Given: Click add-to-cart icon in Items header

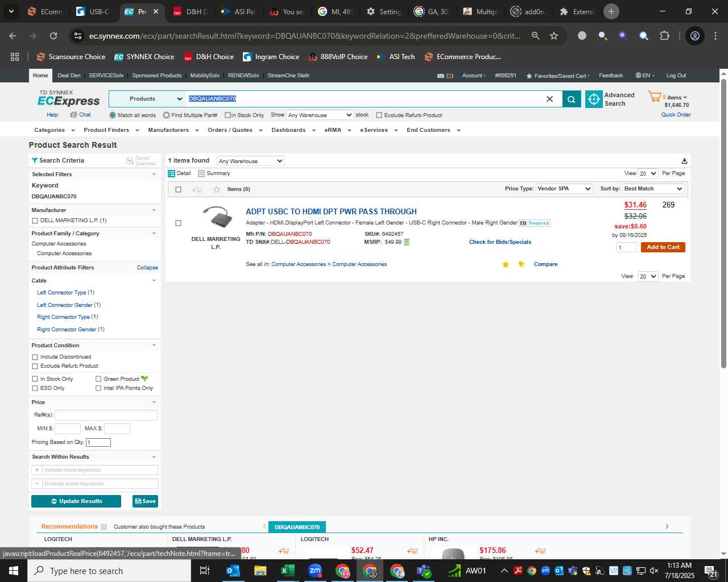Looking at the screenshot, I should point(197,189).
